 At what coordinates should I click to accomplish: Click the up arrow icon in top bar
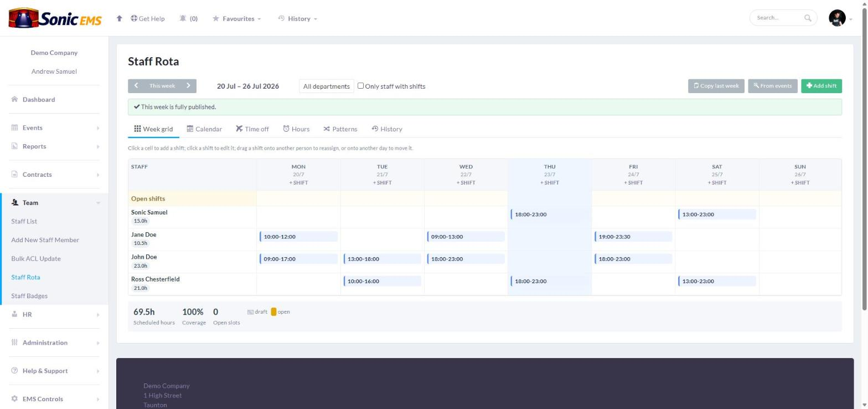(x=119, y=18)
